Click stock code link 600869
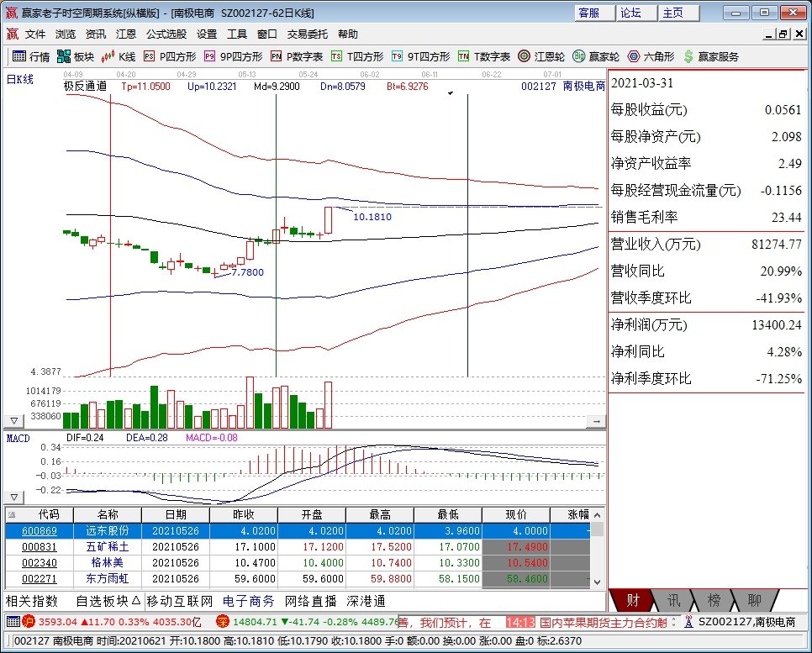The image size is (812, 653). pyautogui.click(x=40, y=531)
